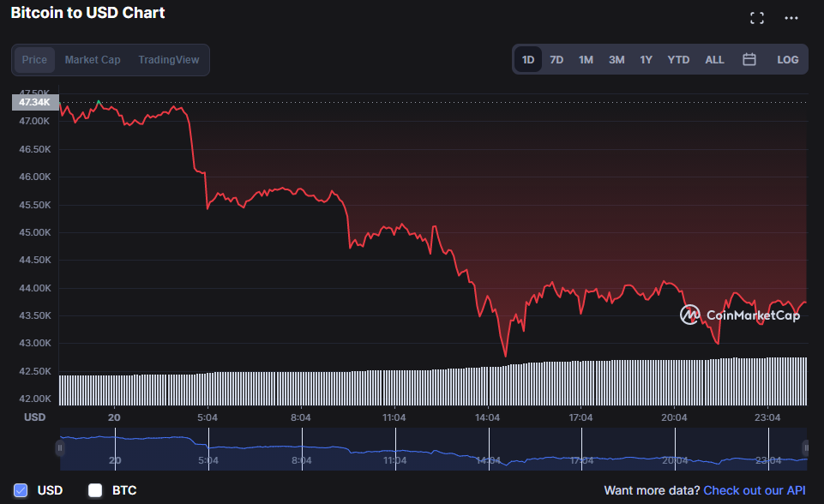The height and width of the screenshot is (504, 824).
Task: Click the 11:04 marker in the range navigator
Action: coord(394,461)
